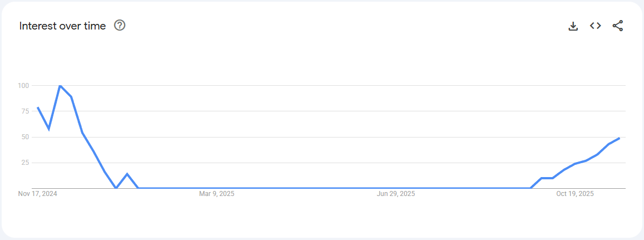Image resolution: width=644 pixels, height=240 pixels.
Task: Click the Mar 9, 2025 axis label
Action: (x=217, y=194)
